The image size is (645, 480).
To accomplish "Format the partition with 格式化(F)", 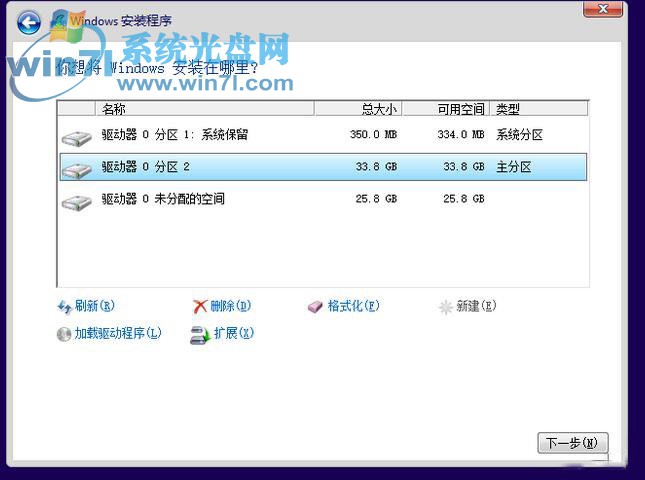I will (x=353, y=306).
